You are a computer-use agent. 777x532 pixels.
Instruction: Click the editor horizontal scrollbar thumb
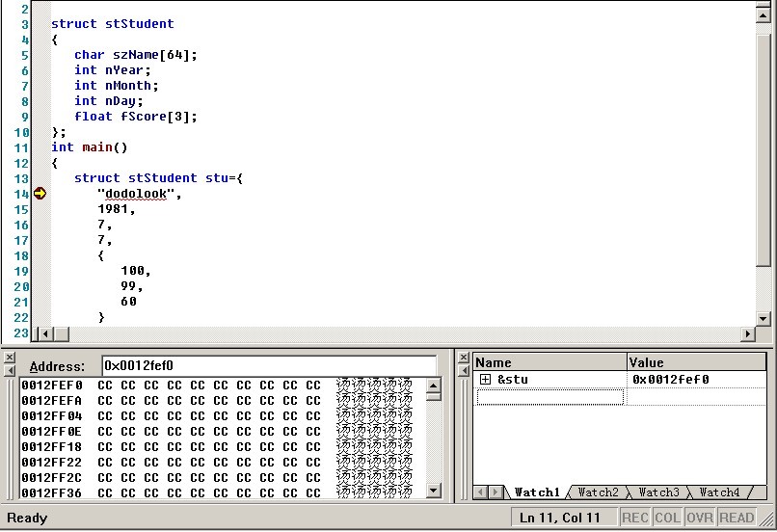click(60, 333)
